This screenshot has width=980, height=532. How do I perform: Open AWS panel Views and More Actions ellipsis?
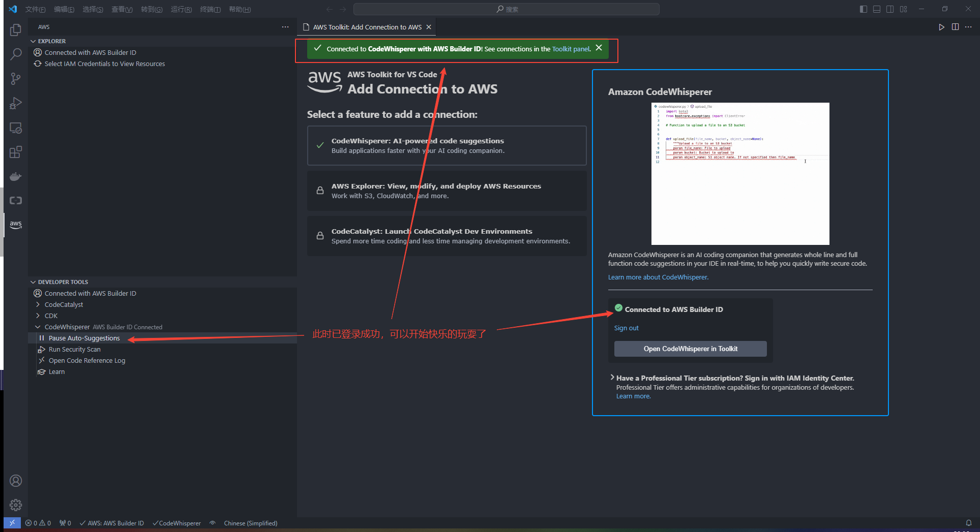pos(285,27)
